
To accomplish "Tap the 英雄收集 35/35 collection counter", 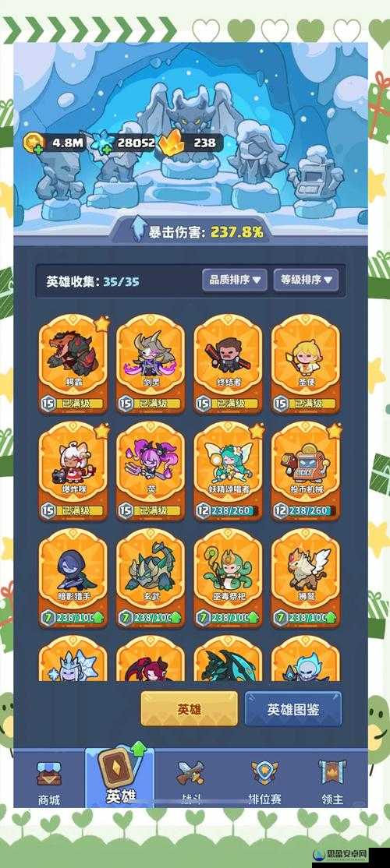I will 93,281.
